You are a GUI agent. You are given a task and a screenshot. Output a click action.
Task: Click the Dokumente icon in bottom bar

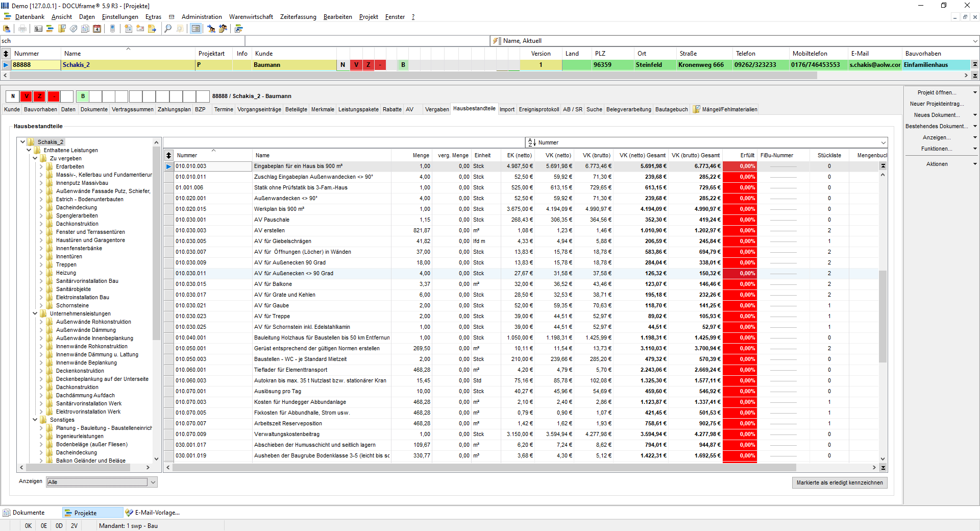(x=7, y=513)
